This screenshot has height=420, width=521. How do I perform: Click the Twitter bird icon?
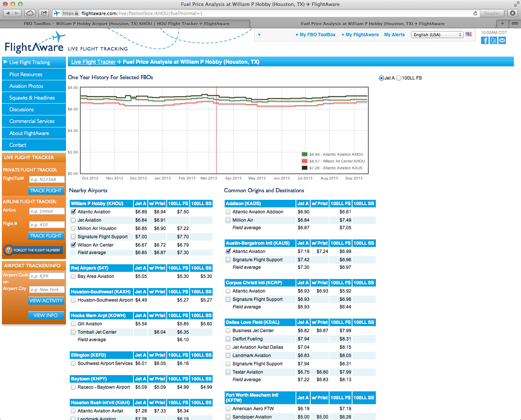493,40
